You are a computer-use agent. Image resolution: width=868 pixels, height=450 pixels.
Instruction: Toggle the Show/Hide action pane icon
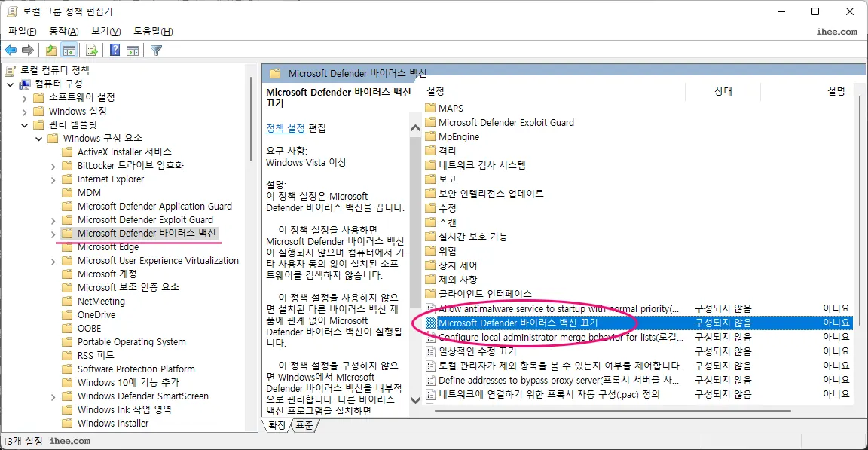pyautogui.click(x=133, y=51)
